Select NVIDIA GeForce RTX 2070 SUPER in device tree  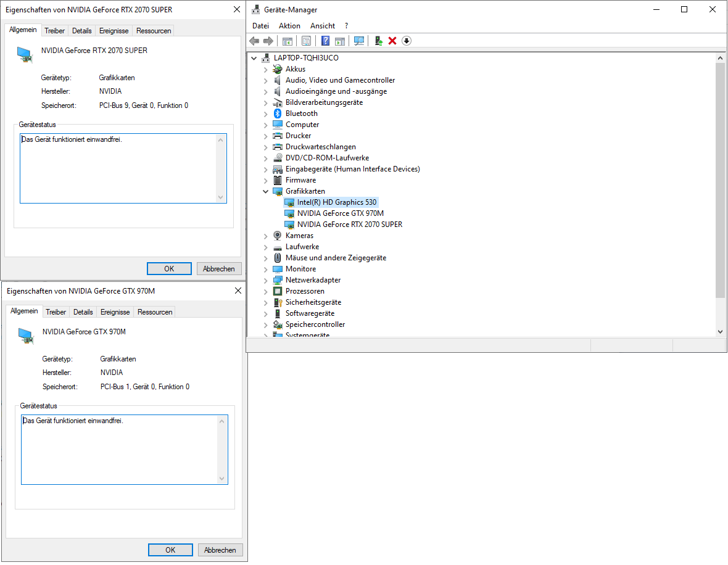pos(350,225)
